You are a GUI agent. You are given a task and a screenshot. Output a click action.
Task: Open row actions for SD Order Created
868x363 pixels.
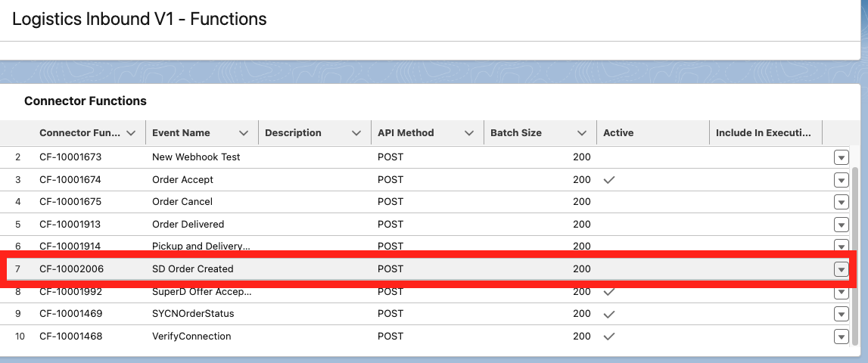[x=841, y=269]
